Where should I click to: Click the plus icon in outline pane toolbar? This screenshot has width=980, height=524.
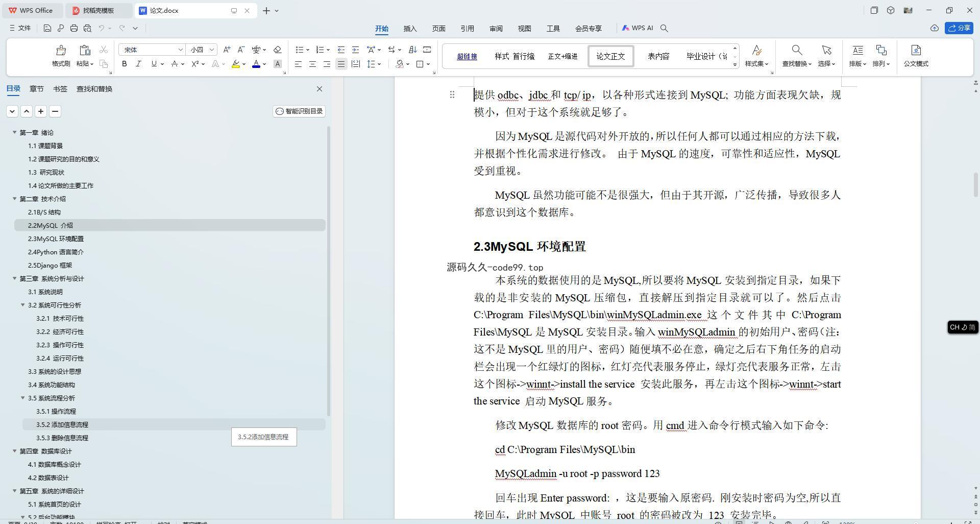pyautogui.click(x=41, y=111)
